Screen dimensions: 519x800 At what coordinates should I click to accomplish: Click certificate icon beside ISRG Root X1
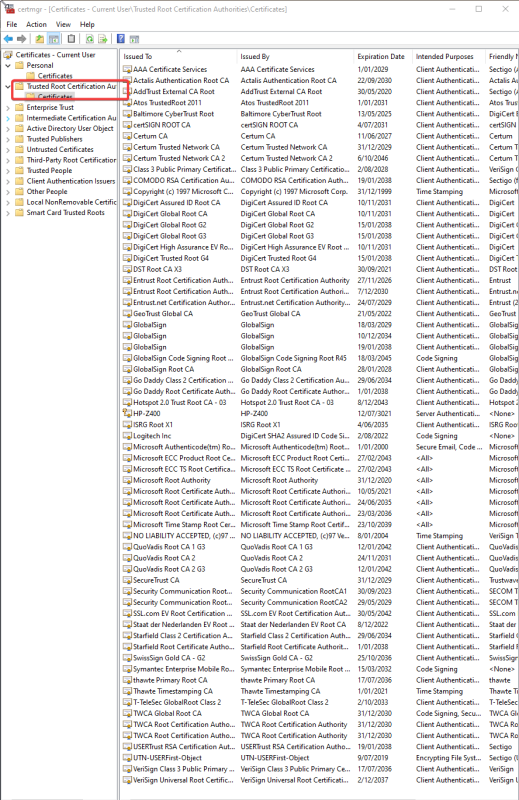pos(128,424)
